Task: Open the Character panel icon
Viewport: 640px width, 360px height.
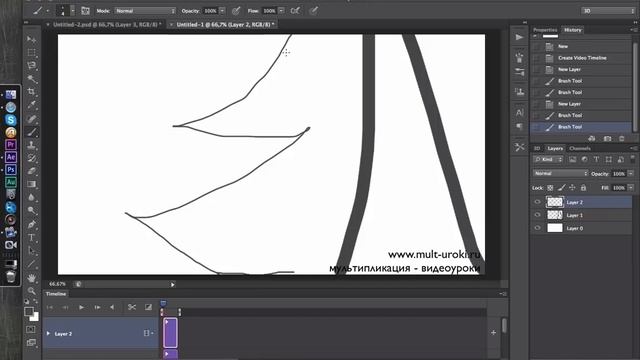Action: [x=519, y=112]
